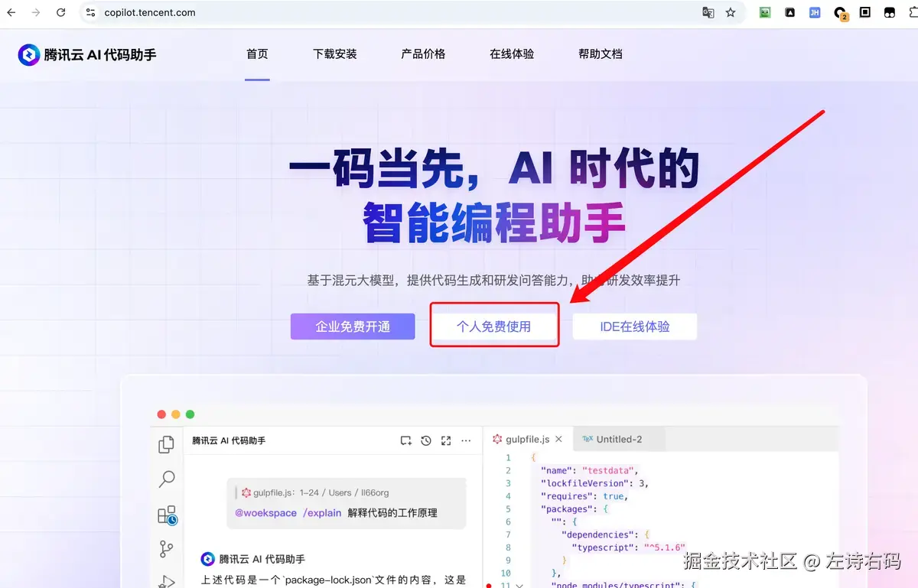Click the assistant avatar icon in chat reply

click(207, 559)
